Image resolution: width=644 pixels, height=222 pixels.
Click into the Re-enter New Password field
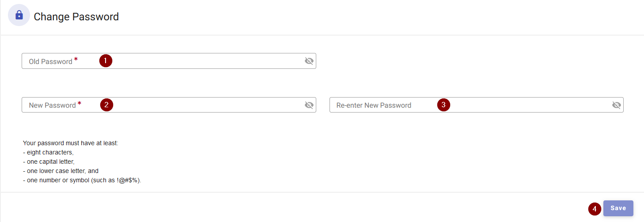click(476, 105)
